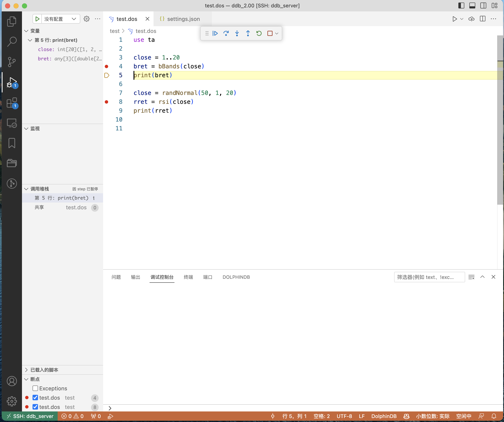Image resolution: width=504 pixels, height=422 pixels.
Task: Stop debugging with the red square
Action: pos(270,33)
